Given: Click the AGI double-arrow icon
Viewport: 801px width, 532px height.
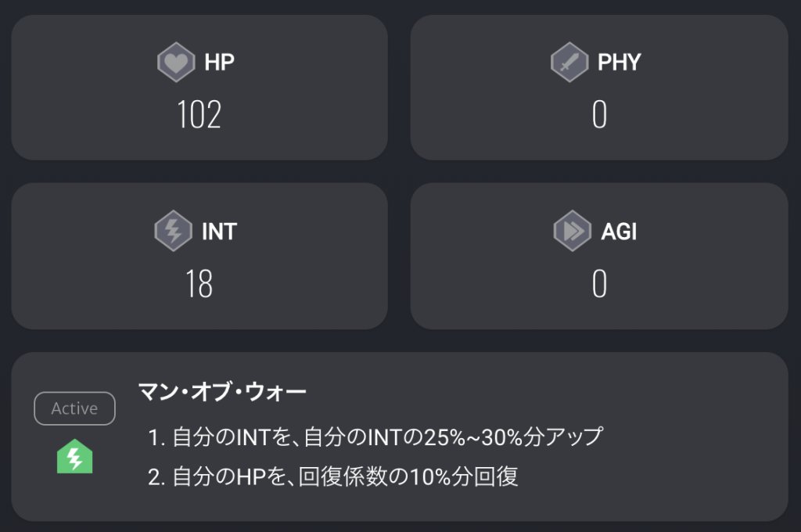Looking at the screenshot, I should [572, 232].
